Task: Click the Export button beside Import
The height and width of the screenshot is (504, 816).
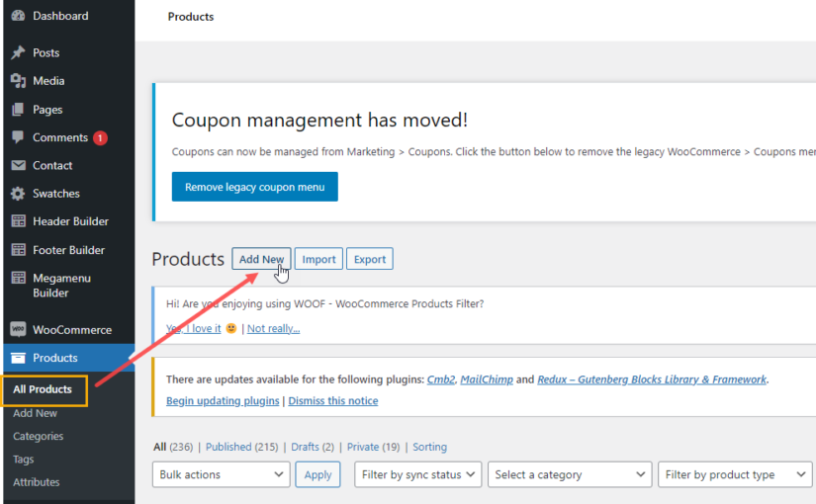Action: click(x=370, y=259)
